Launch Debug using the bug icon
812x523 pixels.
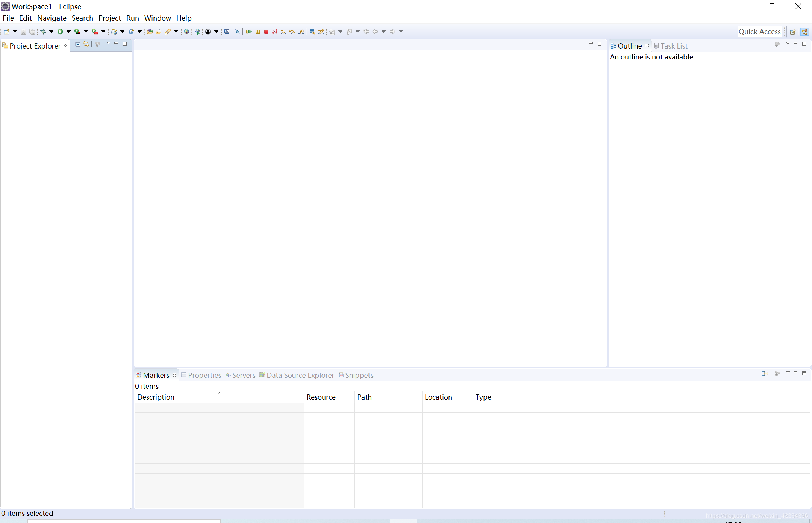tap(43, 32)
